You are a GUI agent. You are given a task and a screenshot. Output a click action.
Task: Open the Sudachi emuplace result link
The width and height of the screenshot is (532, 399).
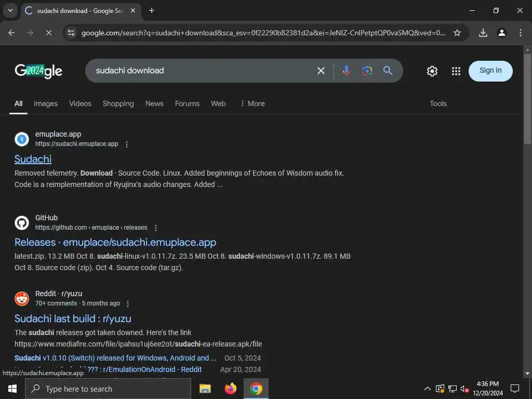(33, 159)
